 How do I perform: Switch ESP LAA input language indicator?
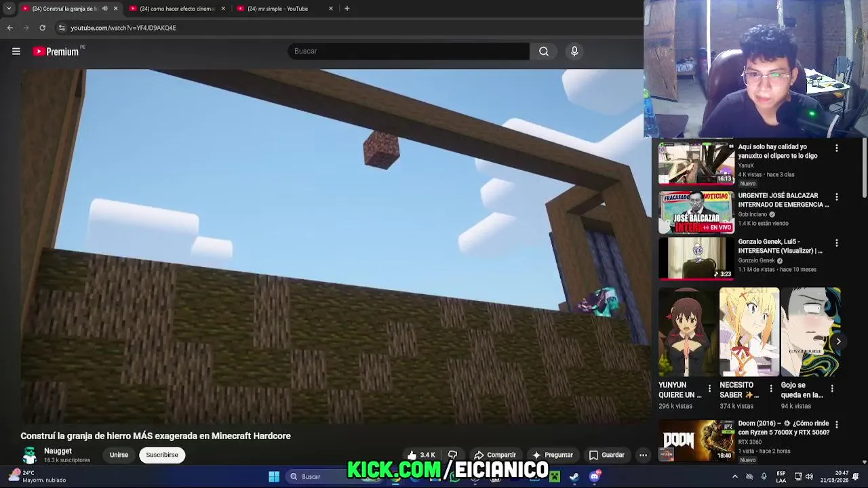click(781, 476)
